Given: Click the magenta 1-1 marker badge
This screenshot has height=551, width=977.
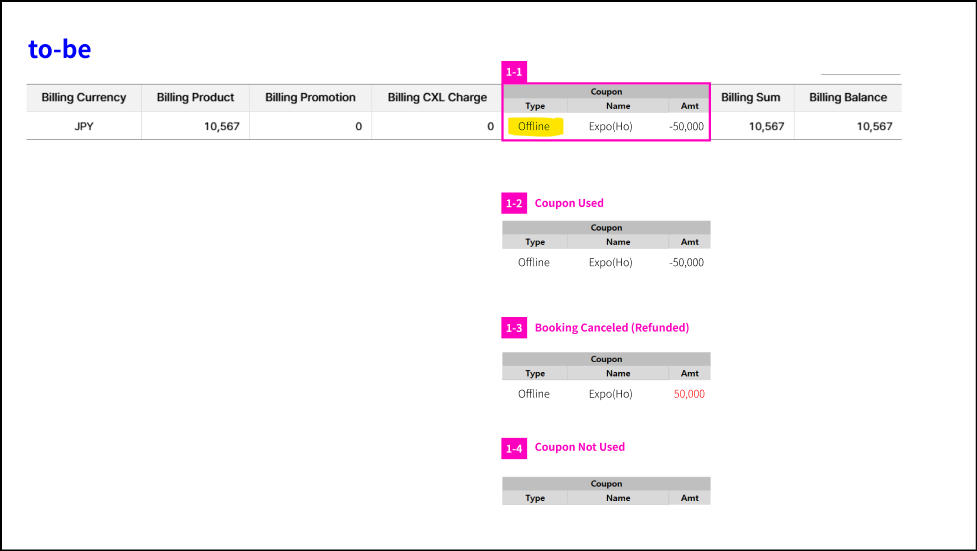Looking at the screenshot, I should pos(513,72).
